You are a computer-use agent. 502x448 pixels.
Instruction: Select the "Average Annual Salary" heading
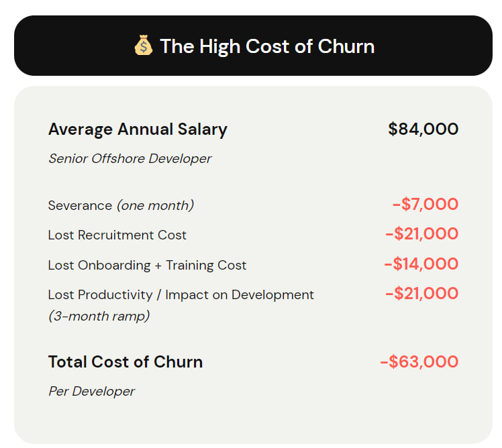coord(138,129)
